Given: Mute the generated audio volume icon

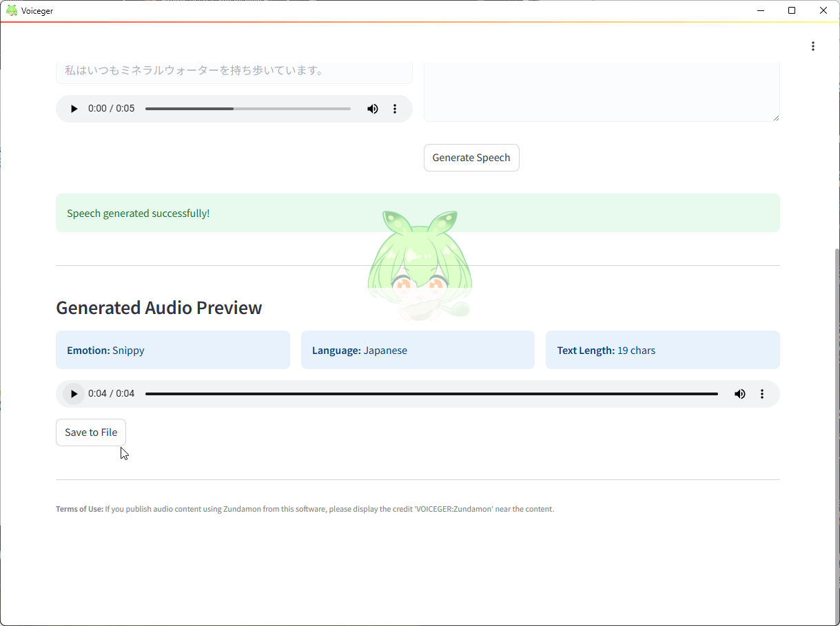Looking at the screenshot, I should tap(739, 393).
